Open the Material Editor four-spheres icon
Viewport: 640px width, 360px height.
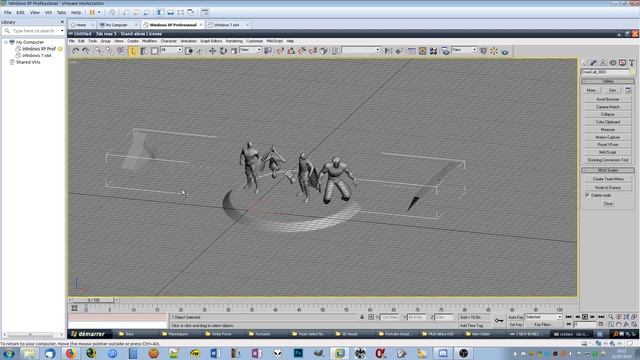coord(433,51)
